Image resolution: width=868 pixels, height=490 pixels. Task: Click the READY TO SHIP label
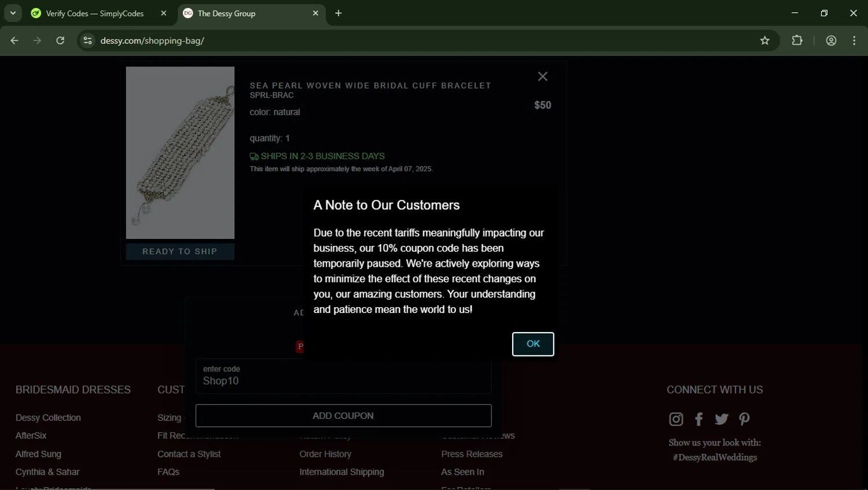(x=180, y=252)
